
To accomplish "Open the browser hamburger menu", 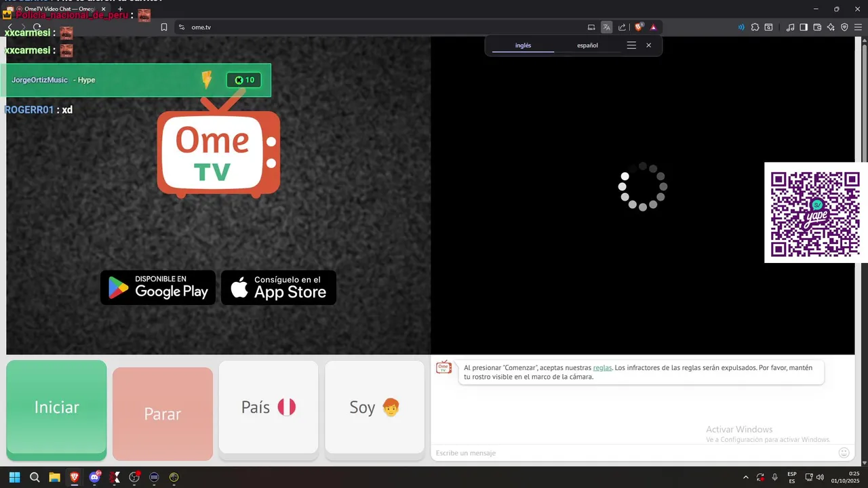I will pos(858,27).
